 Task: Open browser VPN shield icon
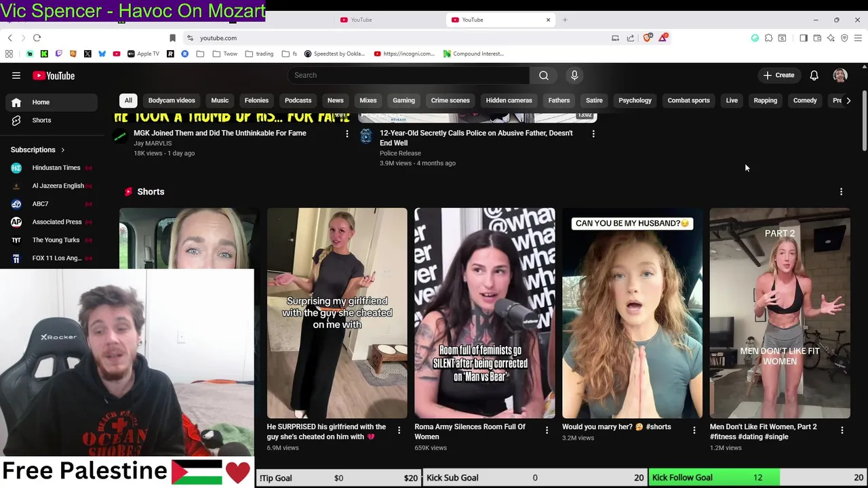coord(844,38)
